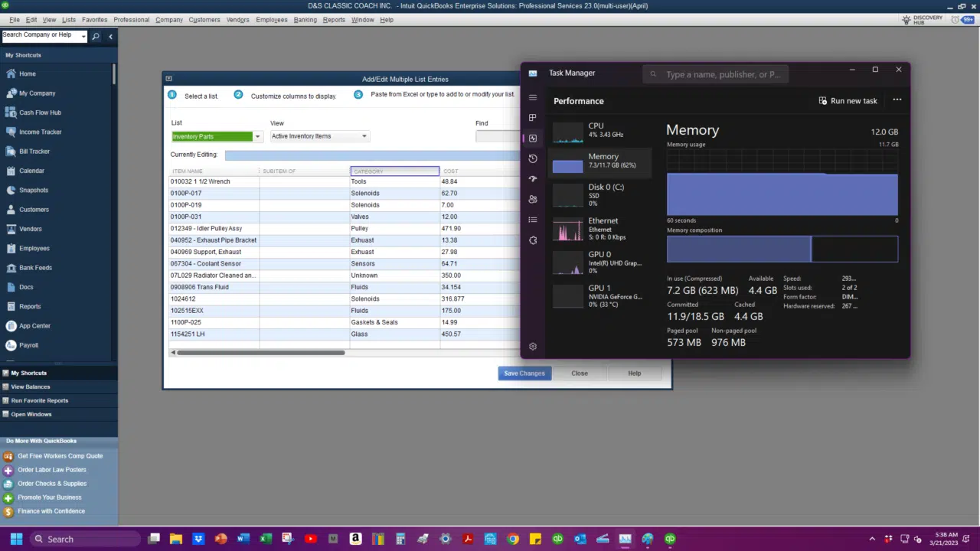
Task: Click the Category column header
Action: [x=395, y=171]
